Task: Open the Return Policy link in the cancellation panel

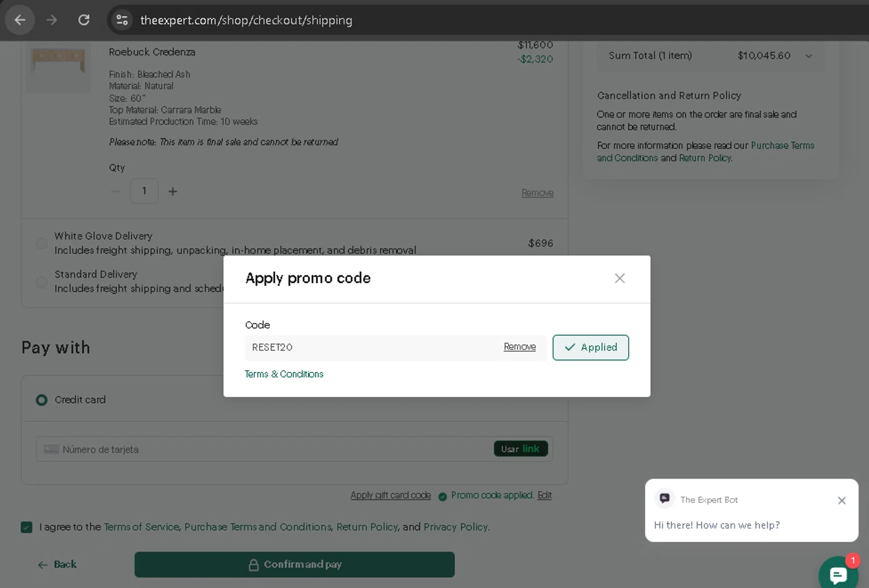Action: tap(706, 158)
